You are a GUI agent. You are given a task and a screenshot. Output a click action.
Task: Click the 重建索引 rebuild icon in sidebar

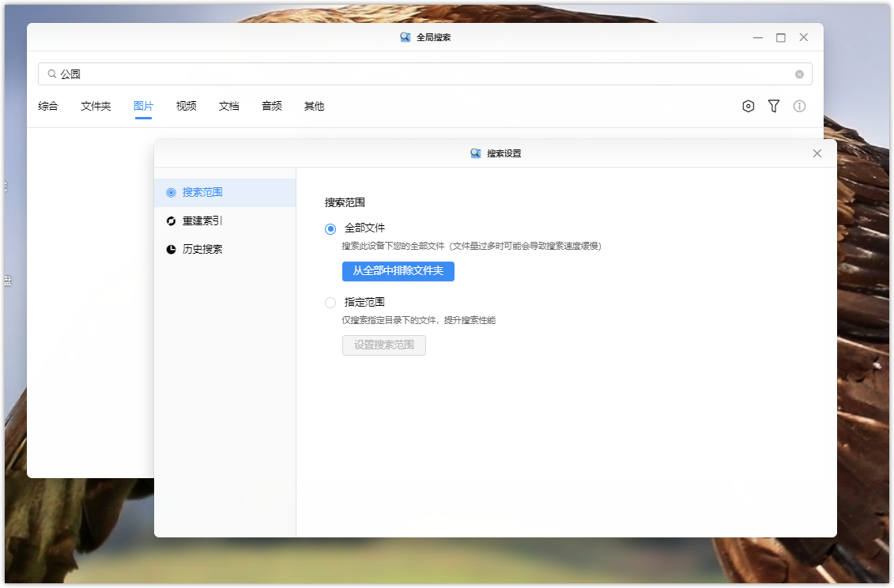171,221
